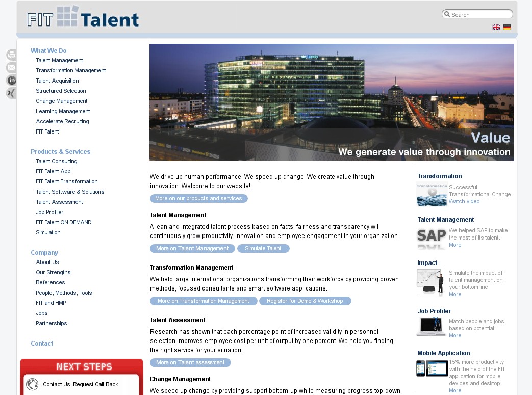Open the Talent Acquisition menu item

pos(57,81)
